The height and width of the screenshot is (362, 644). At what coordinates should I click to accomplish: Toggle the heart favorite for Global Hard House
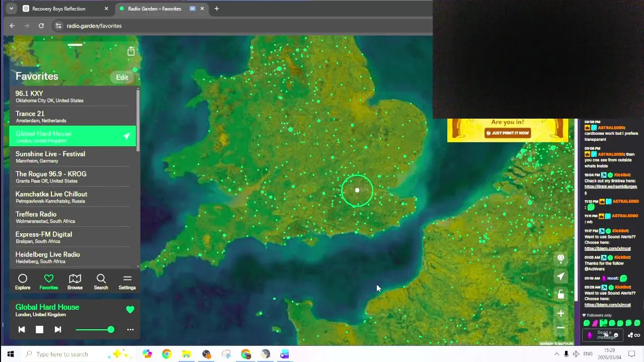tap(130, 310)
